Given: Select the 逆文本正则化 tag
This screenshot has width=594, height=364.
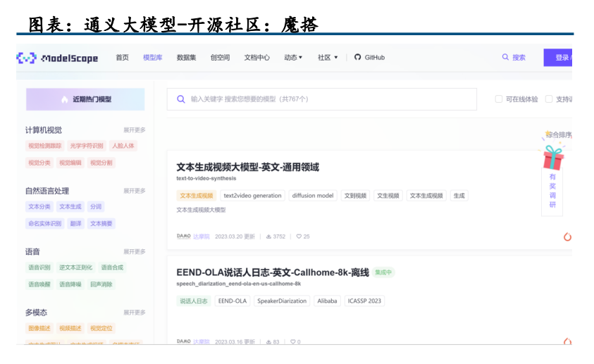Looking at the screenshot, I should pyautogui.click(x=76, y=268).
